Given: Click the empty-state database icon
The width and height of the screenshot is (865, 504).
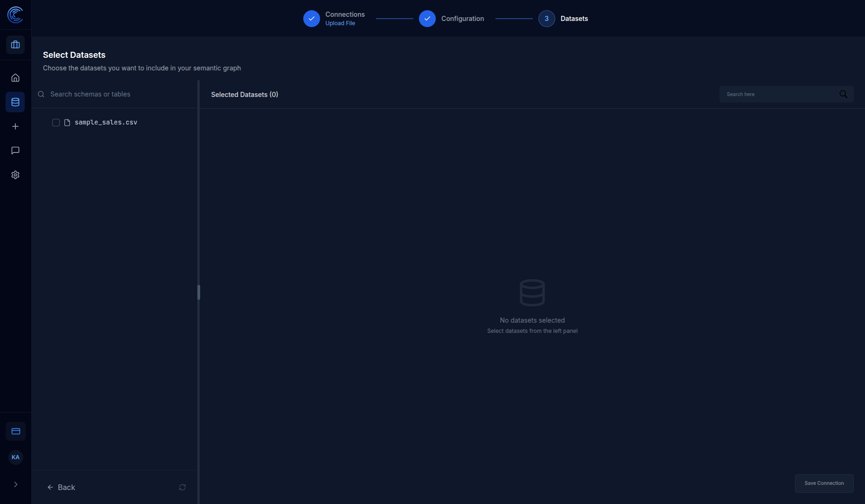Looking at the screenshot, I should click(532, 293).
